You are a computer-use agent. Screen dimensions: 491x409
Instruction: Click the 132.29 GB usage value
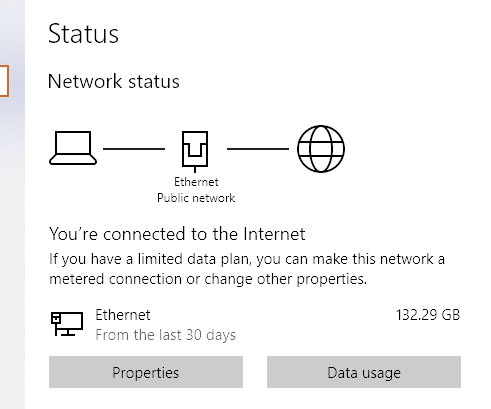[x=428, y=315]
